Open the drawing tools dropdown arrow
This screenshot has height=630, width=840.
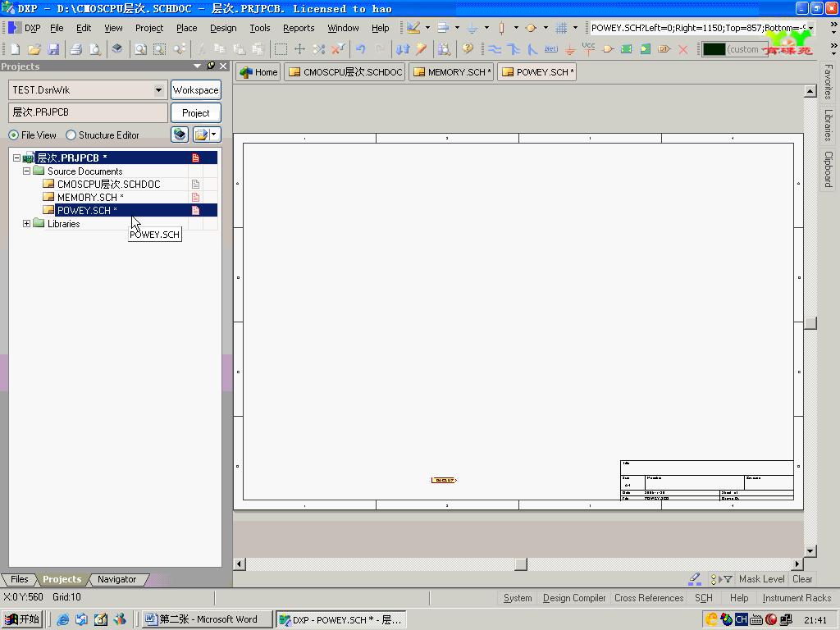click(427, 28)
